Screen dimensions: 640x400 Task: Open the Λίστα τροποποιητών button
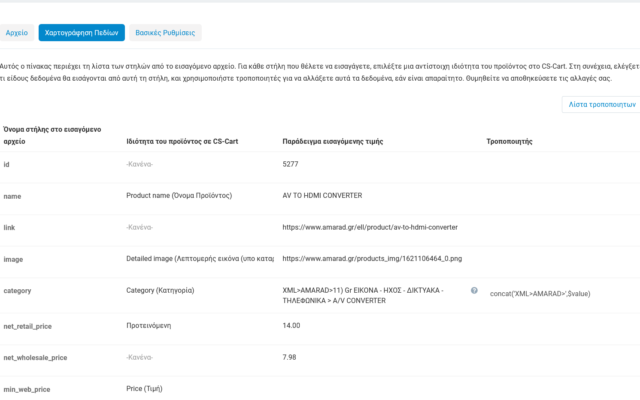(x=601, y=104)
